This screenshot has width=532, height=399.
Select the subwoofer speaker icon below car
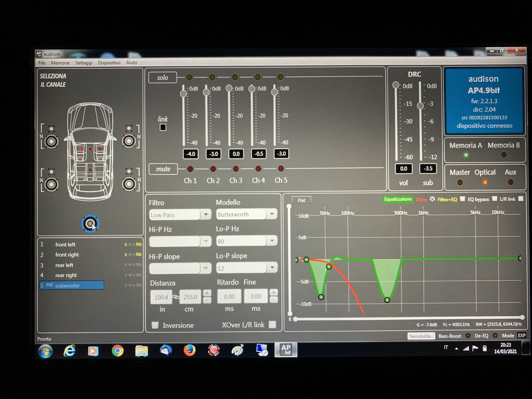click(90, 224)
